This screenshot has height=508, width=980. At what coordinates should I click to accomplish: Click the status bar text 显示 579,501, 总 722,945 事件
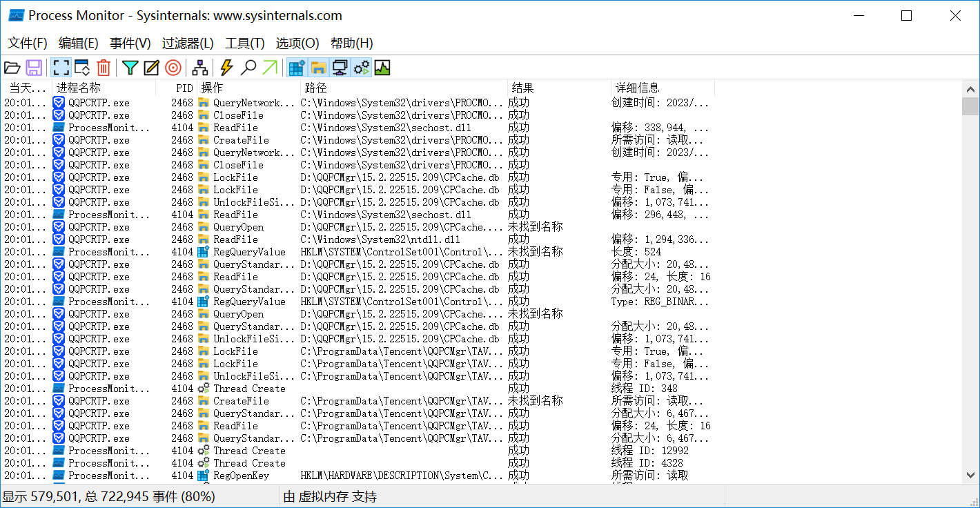point(109,496)
